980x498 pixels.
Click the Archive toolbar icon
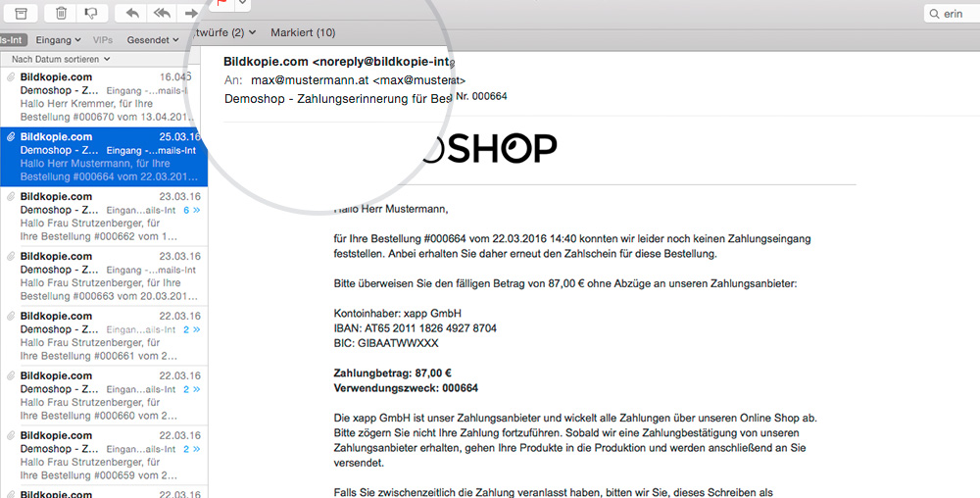[x=21, y=13]
